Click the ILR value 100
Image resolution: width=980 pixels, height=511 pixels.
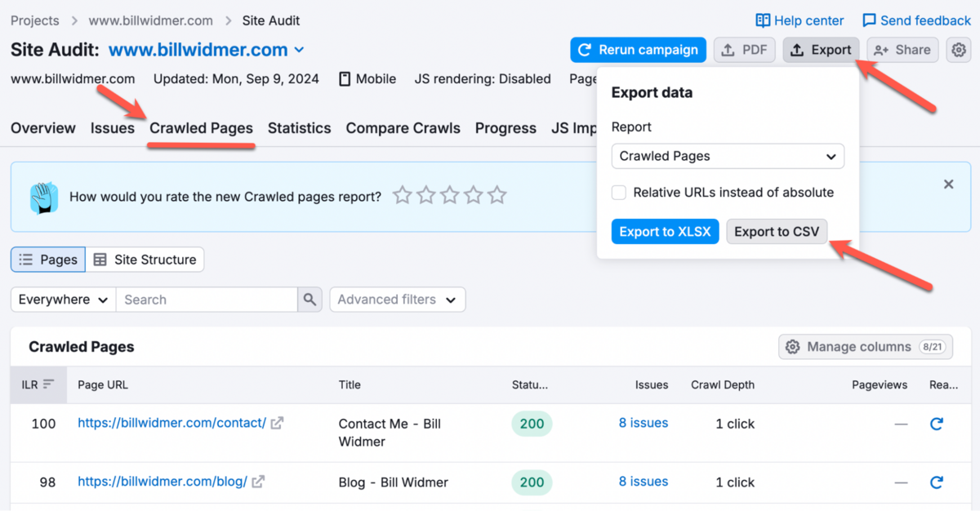(x=43, y=424)
